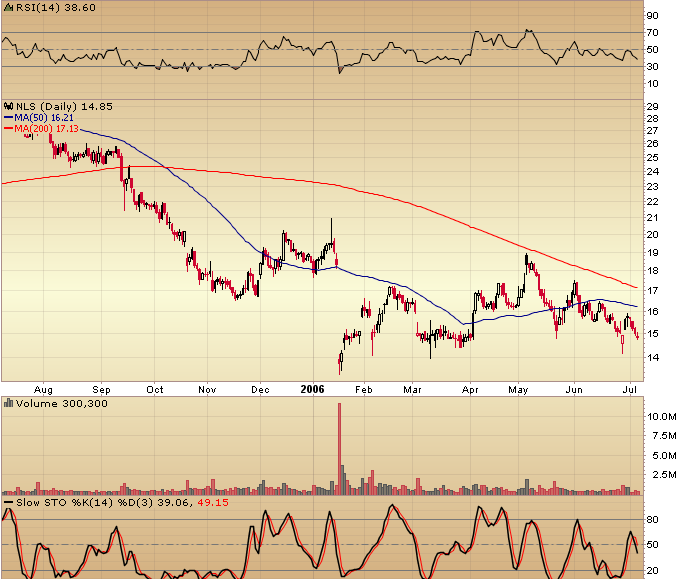This screenshot has height=579, width=680.
Task: Click the 14 price axis label
Action: click(x=653, y=357)
